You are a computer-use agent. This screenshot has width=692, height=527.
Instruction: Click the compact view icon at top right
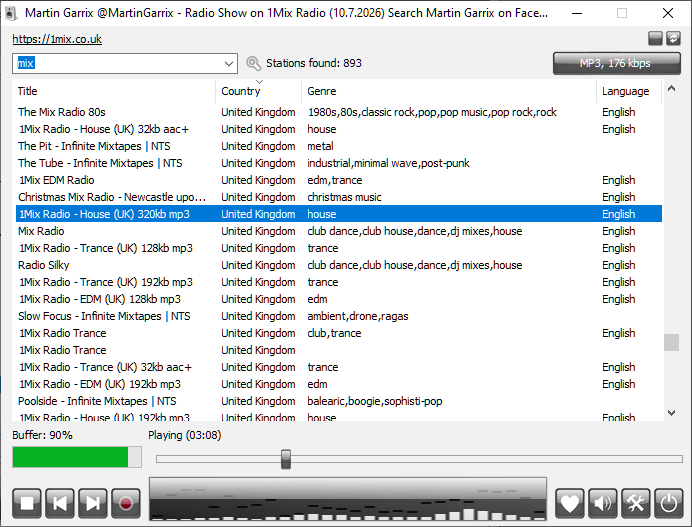pos(655,38)
